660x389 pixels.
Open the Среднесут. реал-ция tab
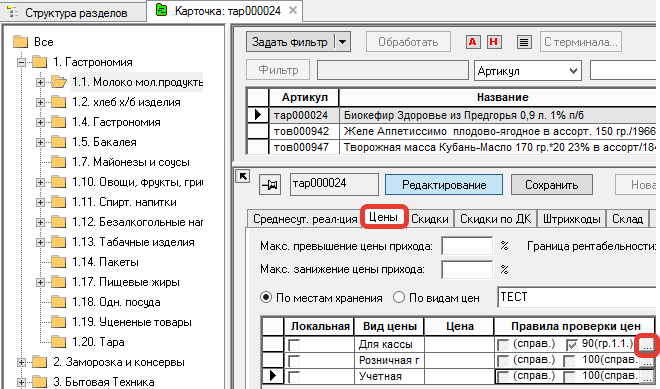click(304, 219)
